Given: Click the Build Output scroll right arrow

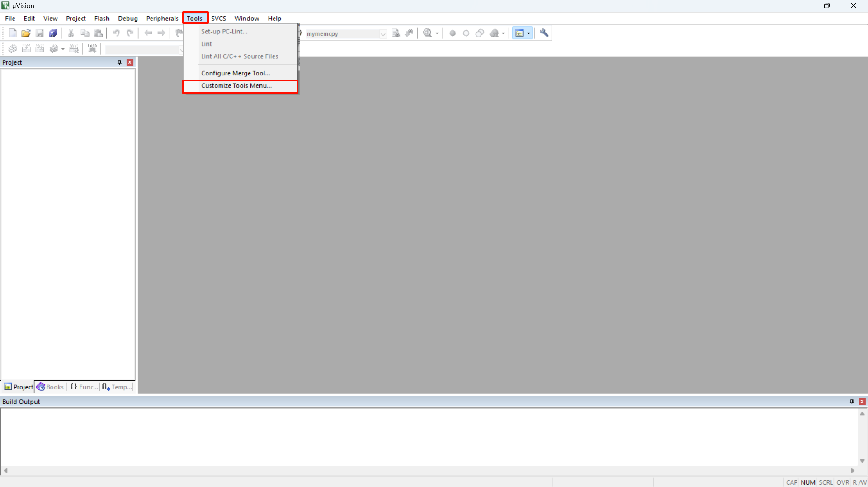Looking at the screenshot, I should click(853, 470).
